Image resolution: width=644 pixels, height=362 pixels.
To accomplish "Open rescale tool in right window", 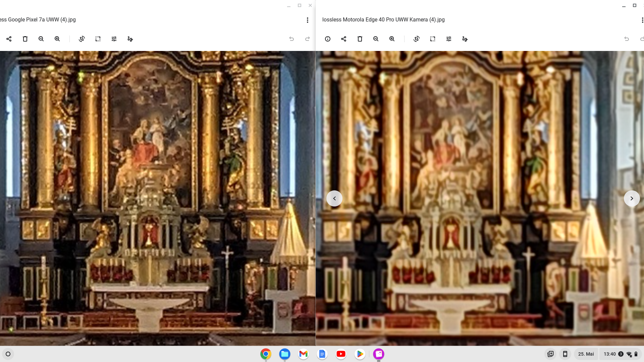I will [x=433, y=39].
